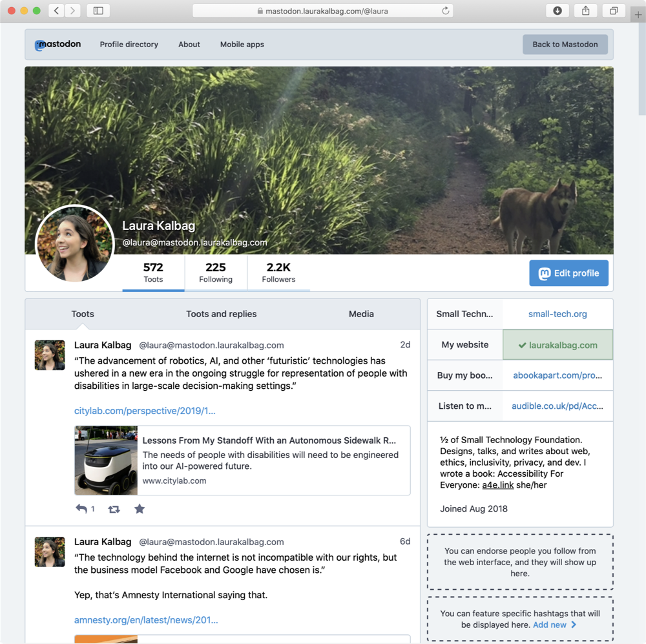View the 2.2K Followers list
Image resolution: width=646 pixels, height=644 pixels.
(x=278, y=273)
